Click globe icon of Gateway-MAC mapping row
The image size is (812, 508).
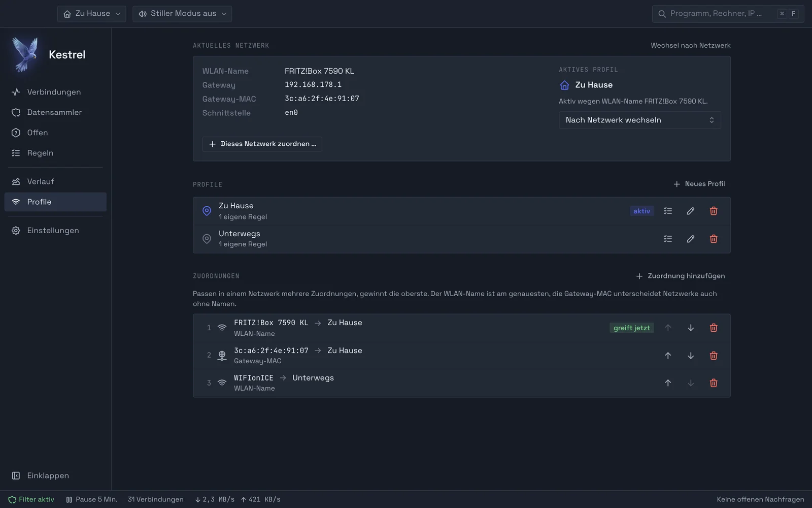(222, 356)
